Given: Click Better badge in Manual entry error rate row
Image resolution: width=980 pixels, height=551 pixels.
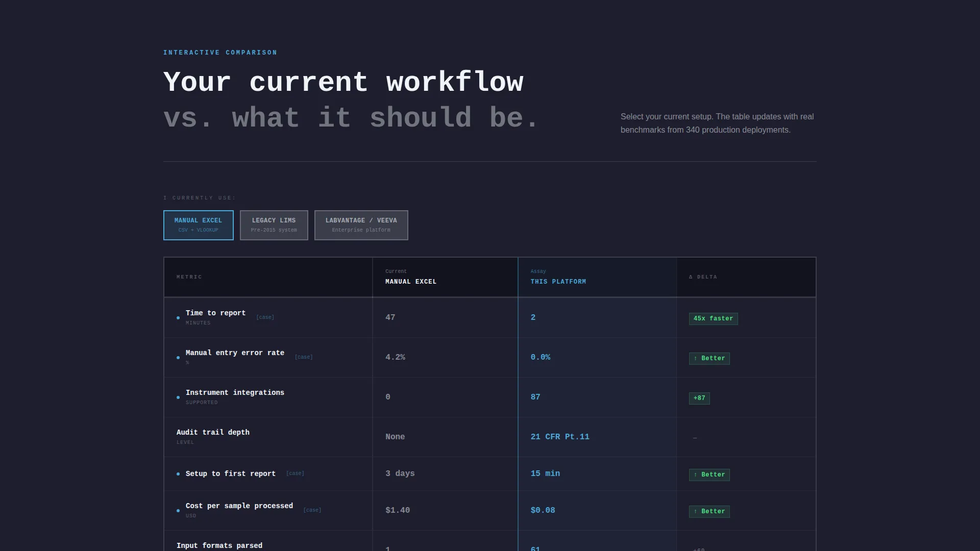Looking at the screenshot, I should [709, 359].
